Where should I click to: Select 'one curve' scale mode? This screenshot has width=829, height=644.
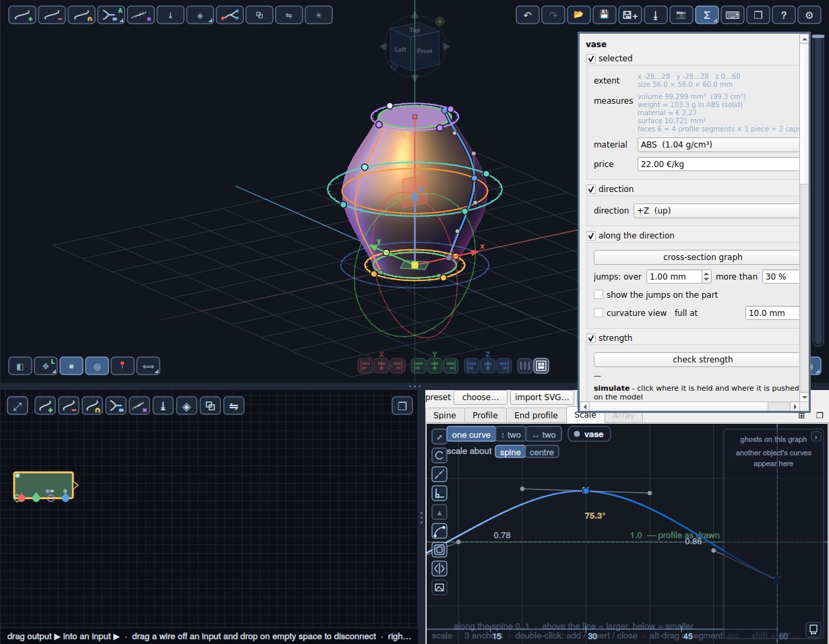471,434
